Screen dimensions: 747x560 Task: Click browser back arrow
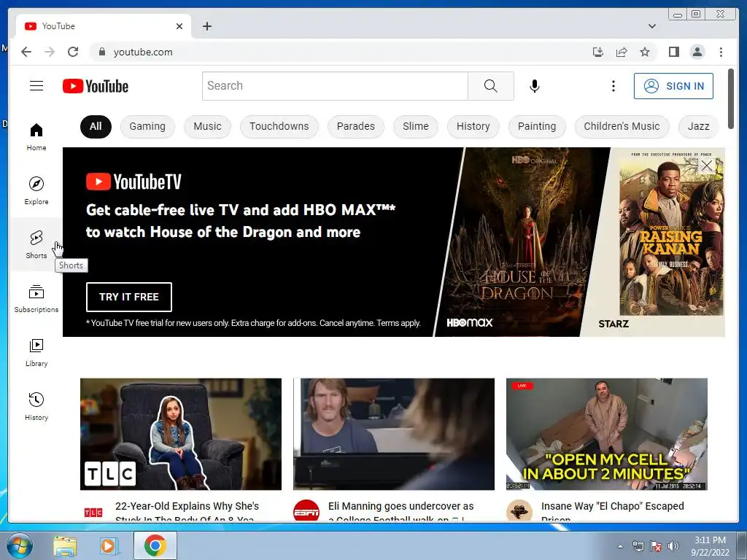tap(26, 52)
